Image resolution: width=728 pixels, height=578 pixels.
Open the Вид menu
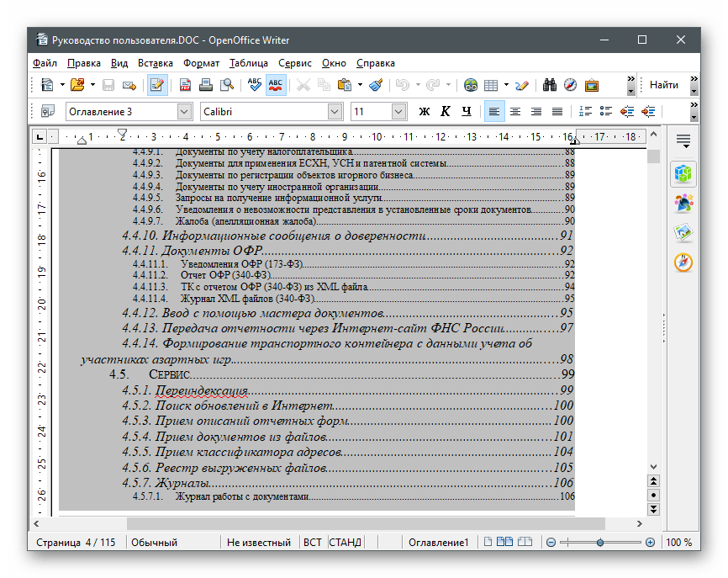pos(119,63)
